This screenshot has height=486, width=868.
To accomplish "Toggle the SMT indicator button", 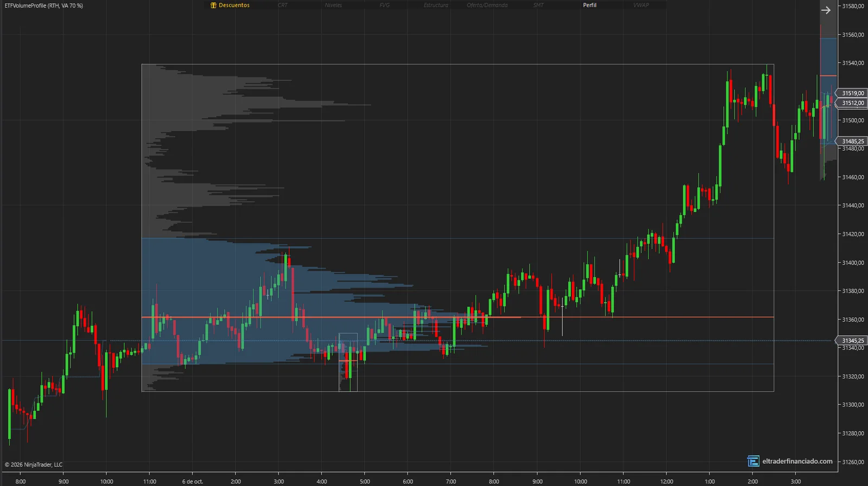I will click(538, 5).
